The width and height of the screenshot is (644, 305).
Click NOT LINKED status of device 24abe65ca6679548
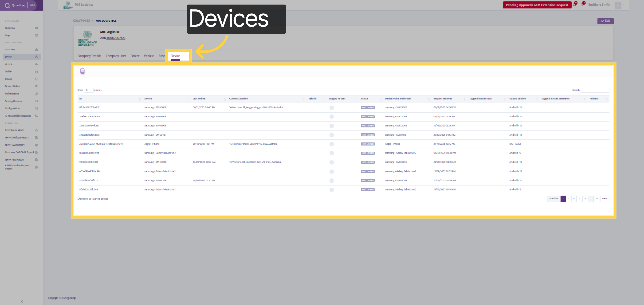[x=368, y=117]
